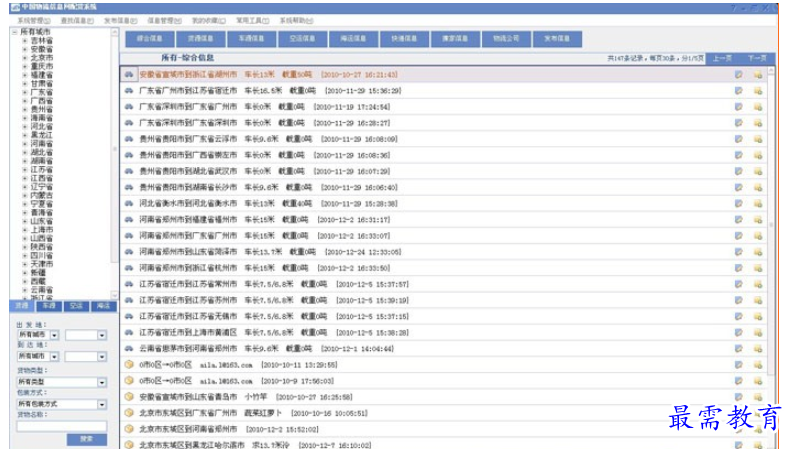Click the favorite icon of 河南省郑州市到福建省福州市 row
790x449 pixels.
pyautogui.click(x=758, y=220)
